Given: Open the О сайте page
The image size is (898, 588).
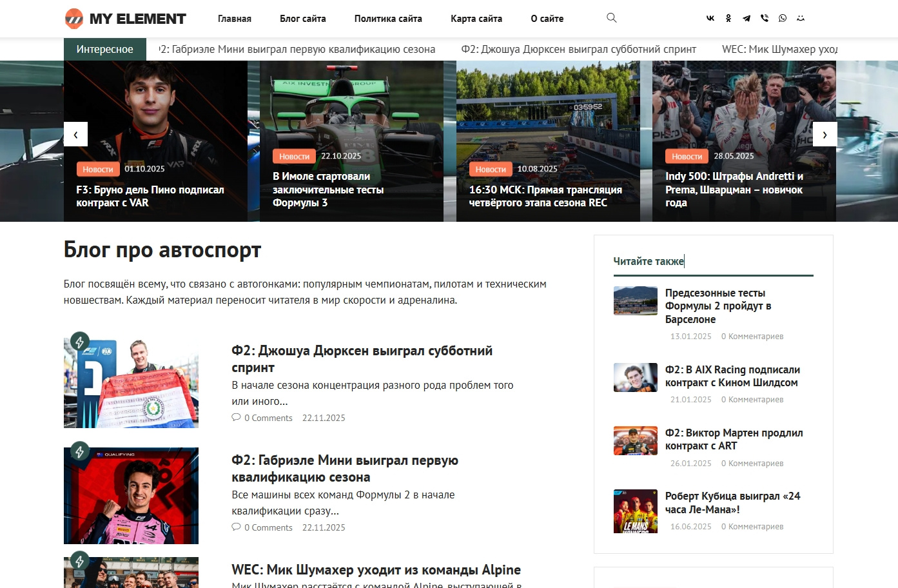Looking at the screenshot, I should [x=547, y=19].
